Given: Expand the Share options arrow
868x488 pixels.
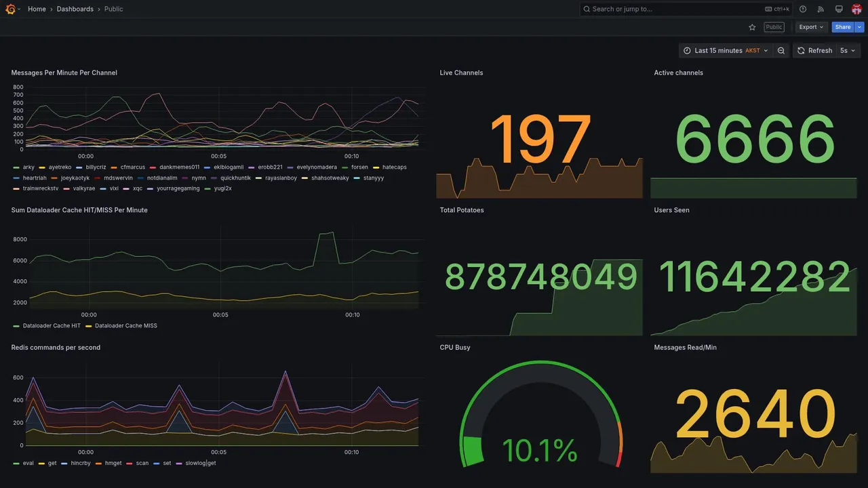Looking at the screenshot, I should pos(860,27).
